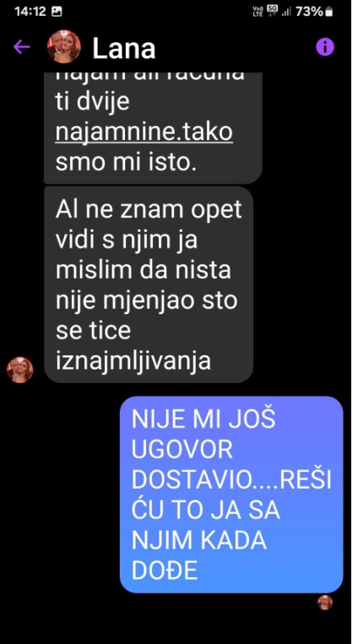The image size is (352, 644).
Task: Tap the VoLTE status icon
Action: (257, 12)
